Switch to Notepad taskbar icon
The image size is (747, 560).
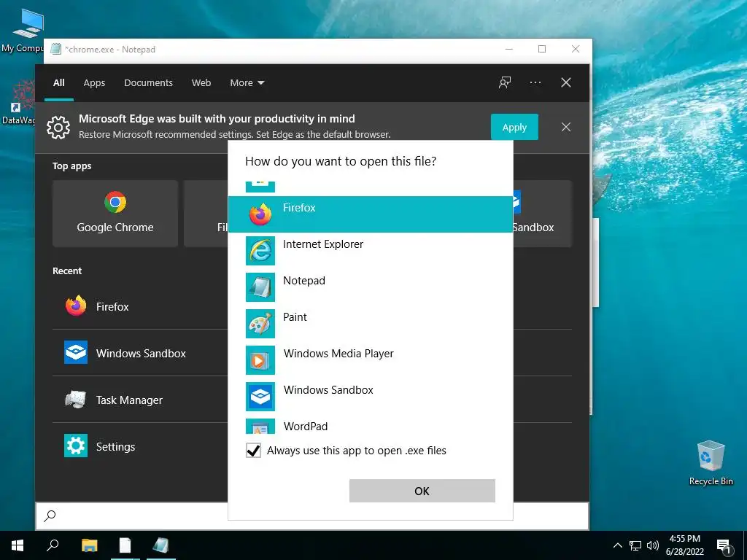(160, 545)
